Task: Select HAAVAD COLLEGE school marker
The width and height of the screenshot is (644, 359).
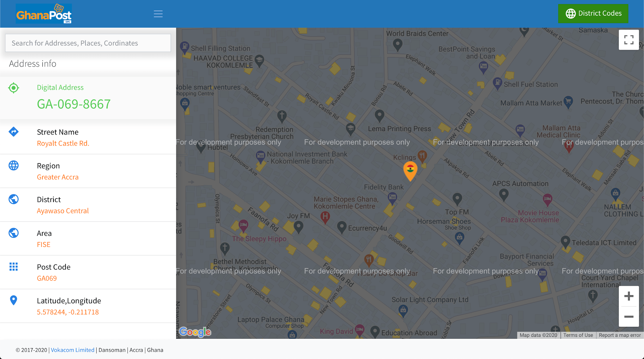Action: (x=259, y=61)
